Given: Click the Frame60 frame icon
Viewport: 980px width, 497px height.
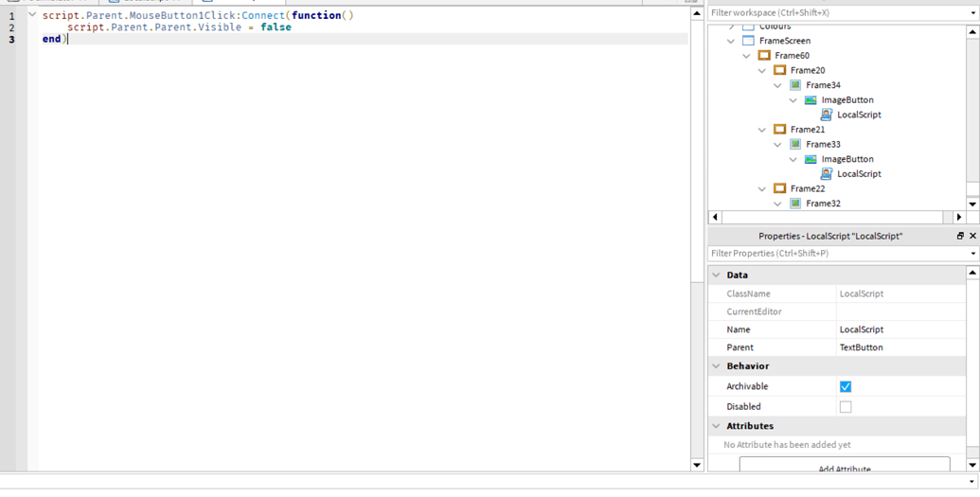Looking at the screenshot, I should pyautogui.click(x=764, y=56).
